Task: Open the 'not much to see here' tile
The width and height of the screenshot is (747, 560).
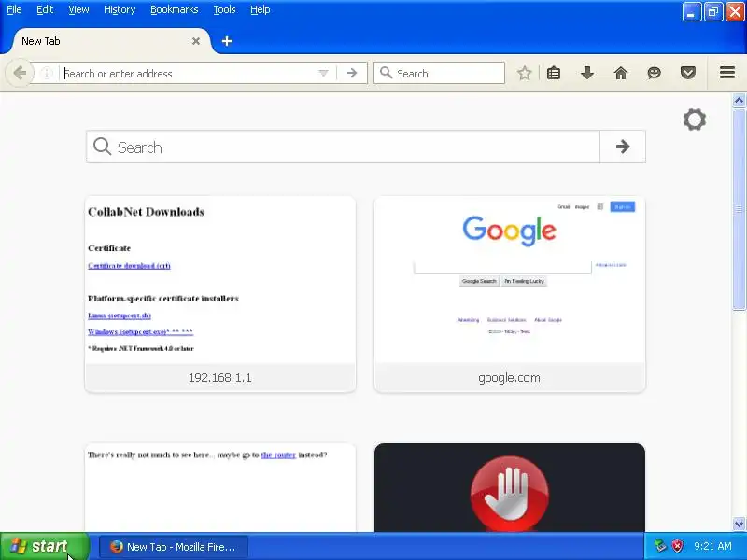Action: point(220,488)
